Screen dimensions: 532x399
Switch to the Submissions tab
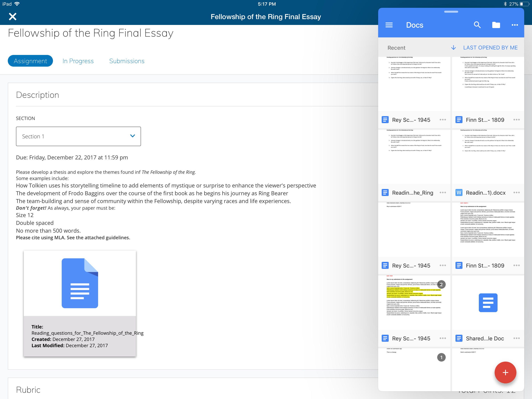point(127,61)
